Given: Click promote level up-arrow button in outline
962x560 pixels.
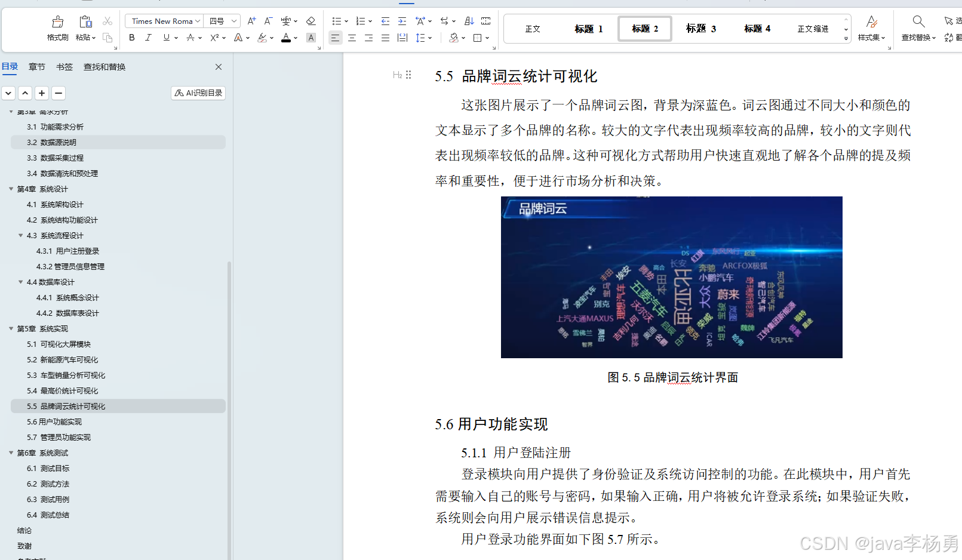Looking at the screenshot, I should point(25,93).
